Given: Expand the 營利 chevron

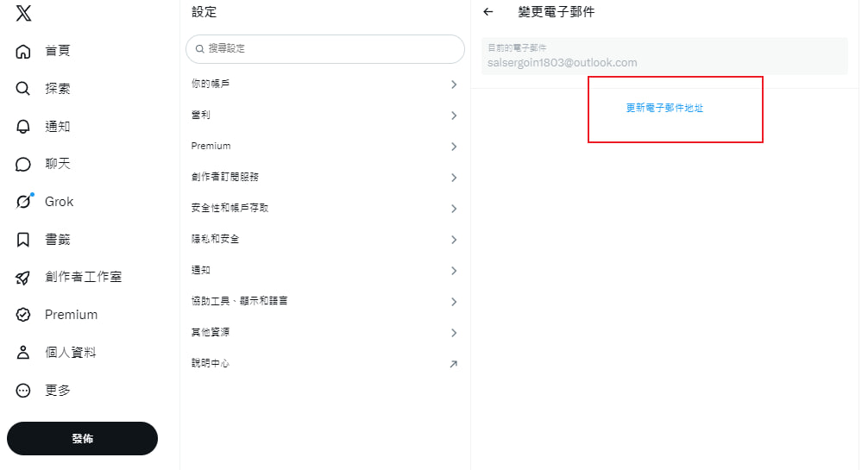Looking at the screenshot, I should coord(454,116).
